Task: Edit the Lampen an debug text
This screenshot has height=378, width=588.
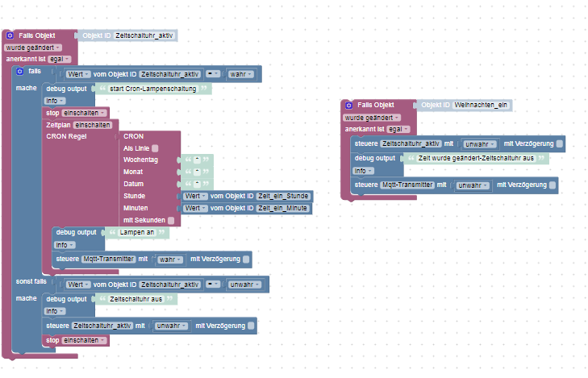Action: [136, 233]
